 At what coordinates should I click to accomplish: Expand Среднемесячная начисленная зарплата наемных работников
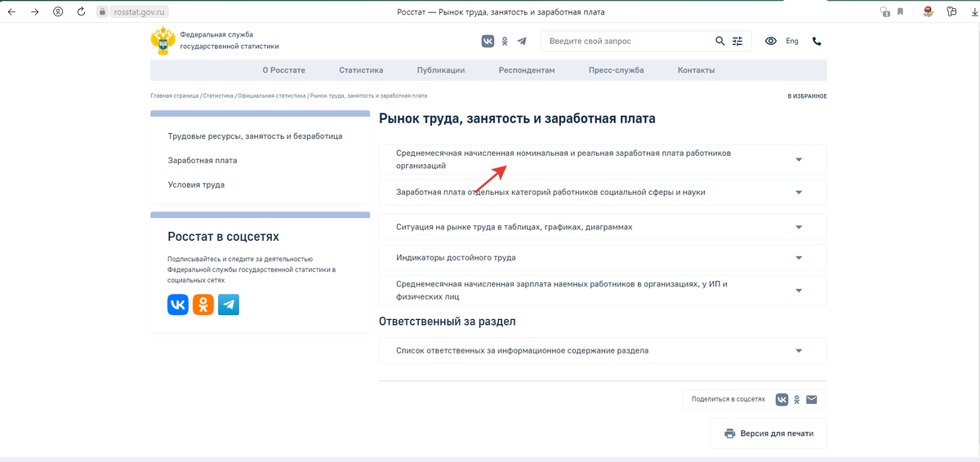pyautogui.click(x=603, y=291)
